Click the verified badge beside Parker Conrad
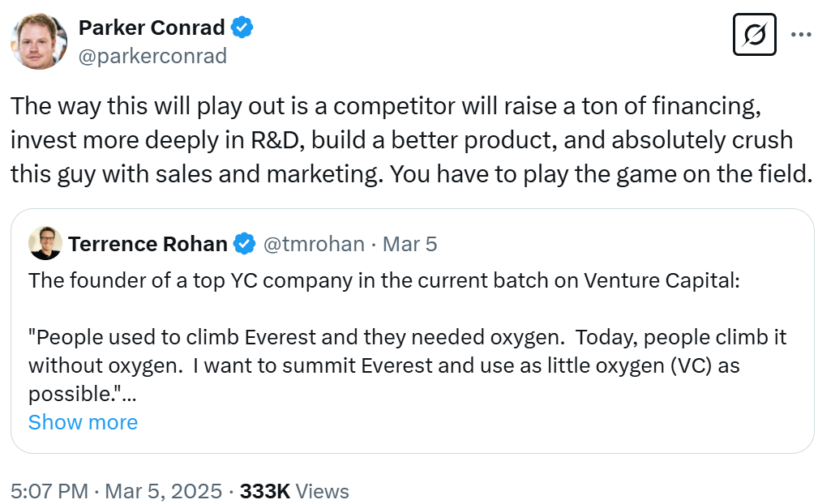Image resolution: width=818 pixels, height=504 pixels. tap(242, 28)
